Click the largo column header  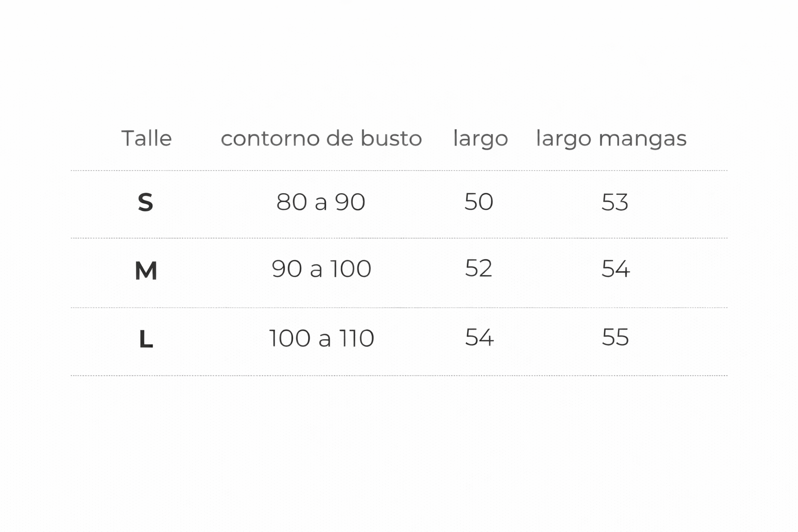[x=481, y=139]
